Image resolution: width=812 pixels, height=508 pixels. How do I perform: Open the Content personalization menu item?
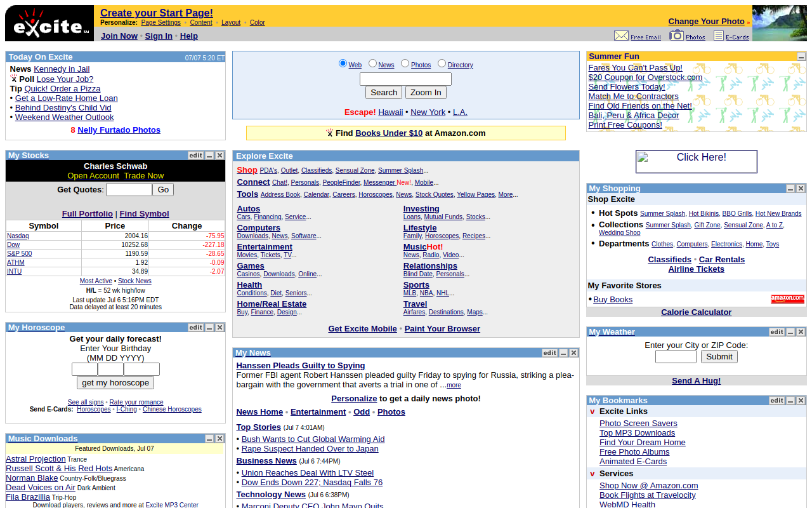[x=200, y=22]
